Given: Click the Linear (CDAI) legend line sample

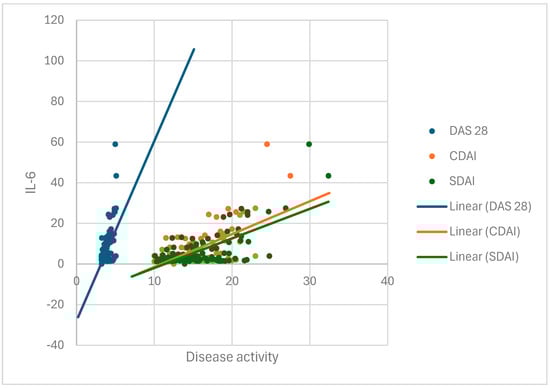Looking at the screenshot, I should click(x=432, y=232).
